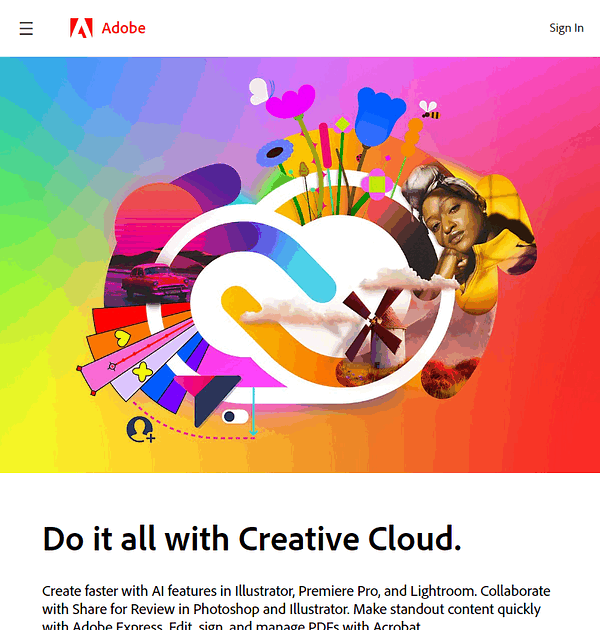Click the yellow heart on orange swatch
Viewport: 600px width, 630px height.
[123, 338]
